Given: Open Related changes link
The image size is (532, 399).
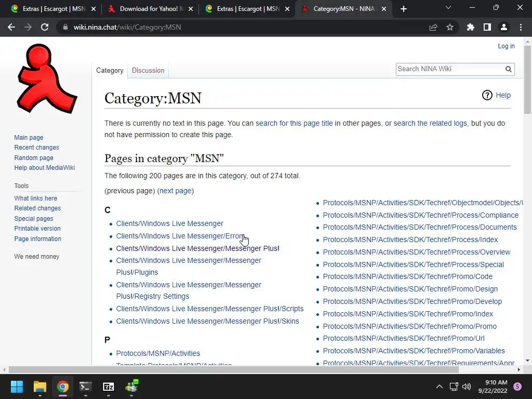Looking at the screenshot, I should [37, 208].
